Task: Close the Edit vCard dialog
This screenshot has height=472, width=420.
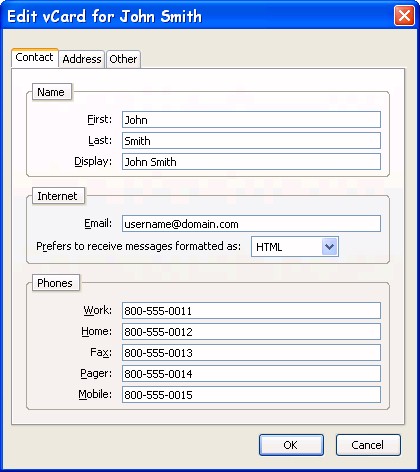Action: pyautogui.click(x=404, y=15)
